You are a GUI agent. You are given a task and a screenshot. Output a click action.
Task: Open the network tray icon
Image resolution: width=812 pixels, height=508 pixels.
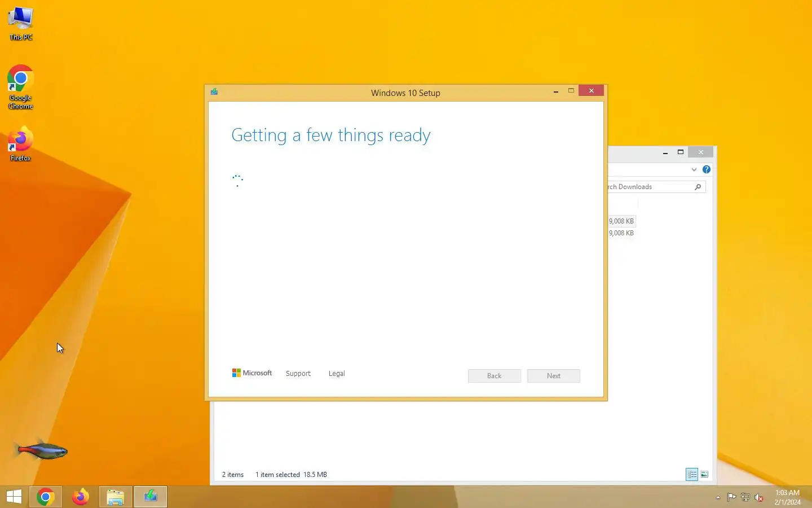tap(745, 497)
